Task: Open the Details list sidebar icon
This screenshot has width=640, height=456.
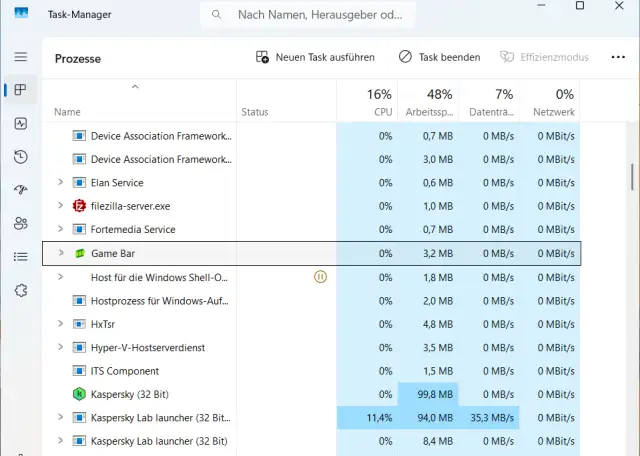Action: click(20, 256)
